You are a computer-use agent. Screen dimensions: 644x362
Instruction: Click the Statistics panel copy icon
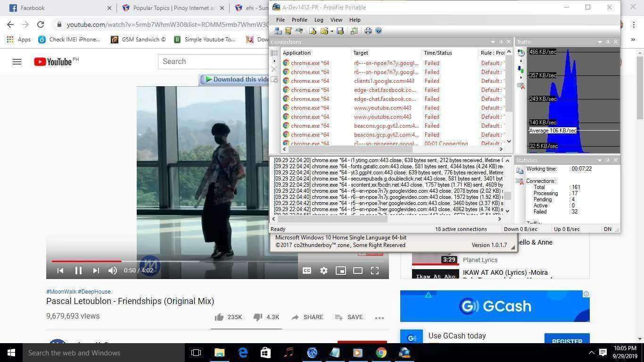pyautogui.click(x=520, y=171)
